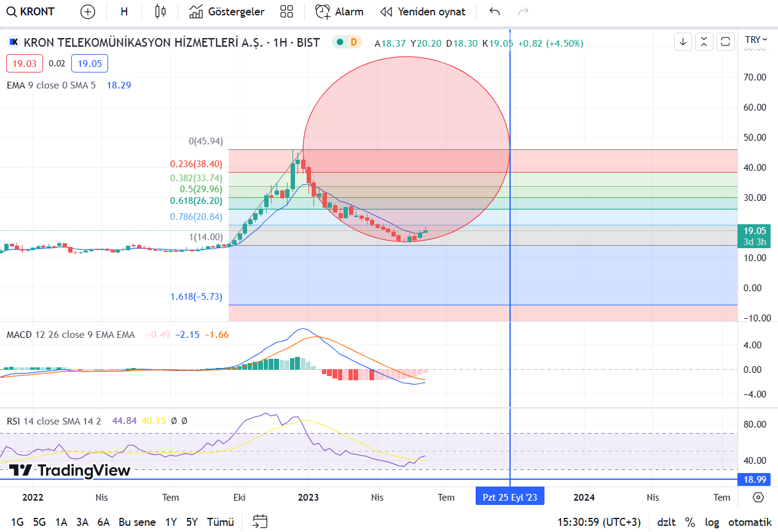Screen dimensions: 778x532
Task: Click the +0.82 (+4.50%) change value
Action: pyautogui.click(x=551, y=43)
